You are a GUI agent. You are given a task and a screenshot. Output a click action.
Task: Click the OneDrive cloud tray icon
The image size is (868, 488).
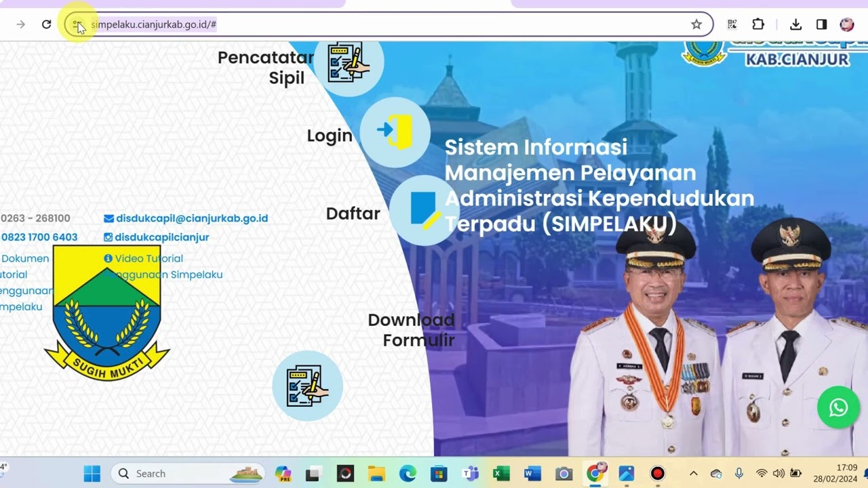click(716, 474)
